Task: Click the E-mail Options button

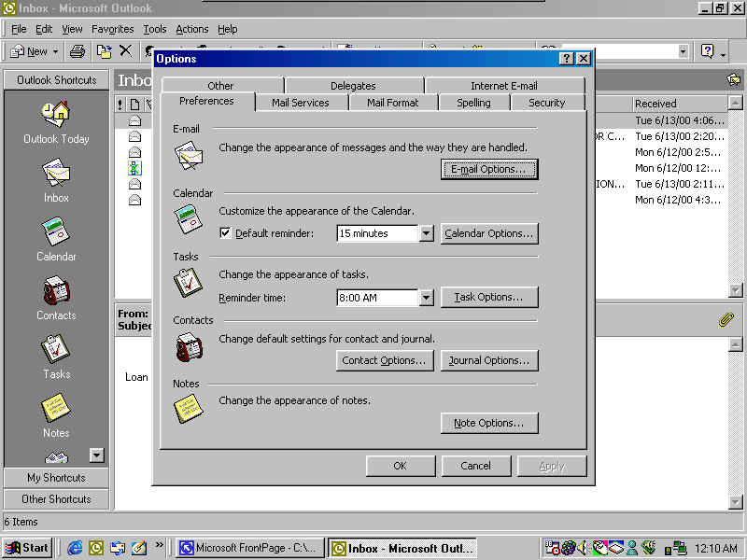Action: (489, 170)
